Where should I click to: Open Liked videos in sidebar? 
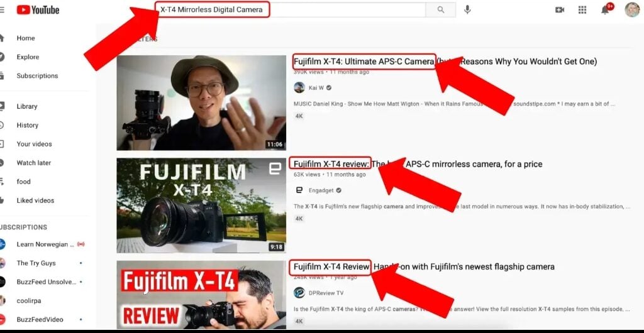click(x=35, y=200)
